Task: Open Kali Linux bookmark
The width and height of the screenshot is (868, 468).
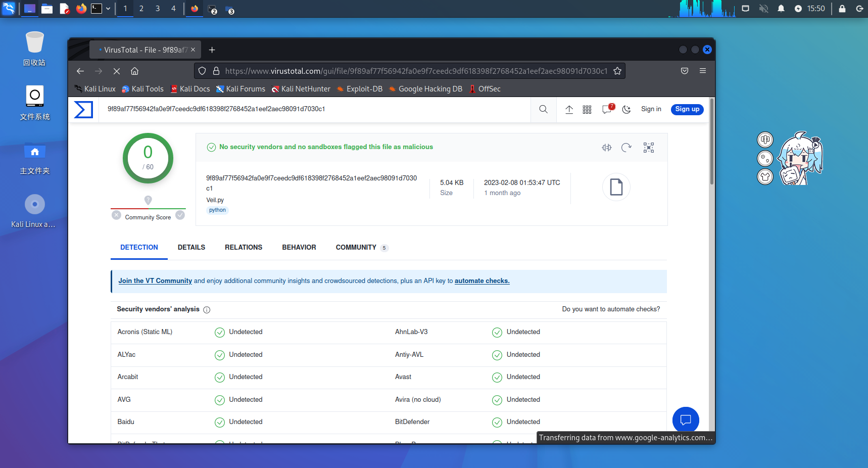Action: (x=95, y=89)
